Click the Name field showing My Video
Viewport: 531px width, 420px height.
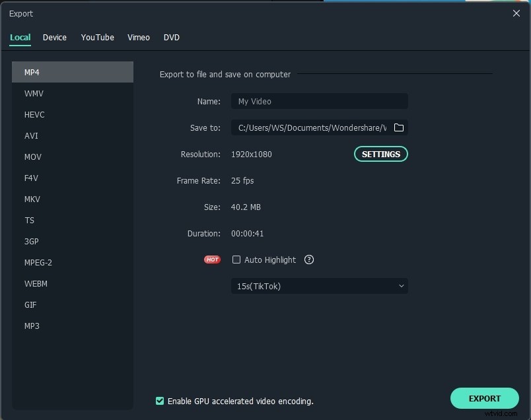(319, 101)
